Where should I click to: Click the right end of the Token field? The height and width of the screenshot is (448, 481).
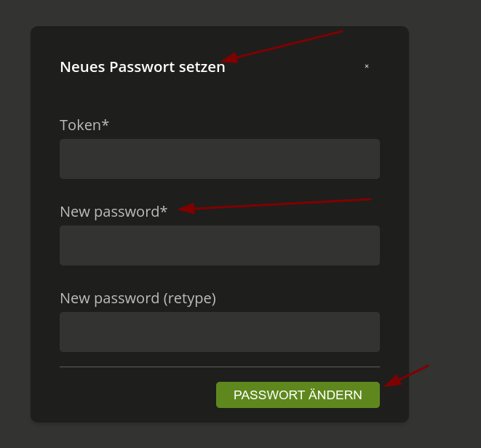point(367,159)
